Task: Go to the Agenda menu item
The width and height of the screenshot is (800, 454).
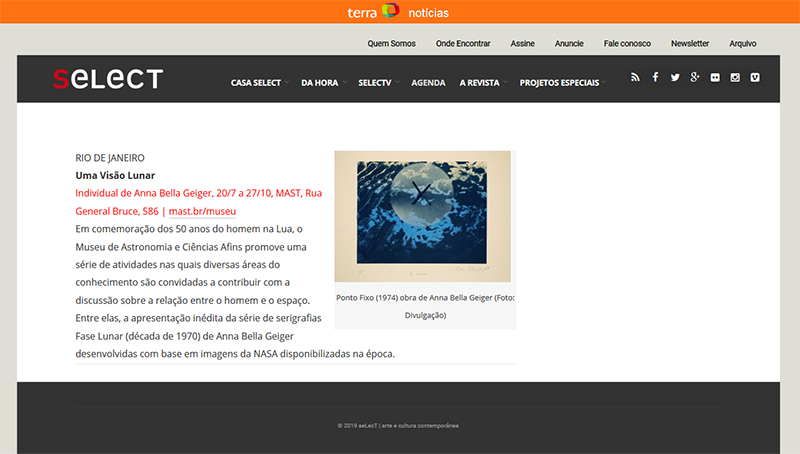Action: (428, 83)
